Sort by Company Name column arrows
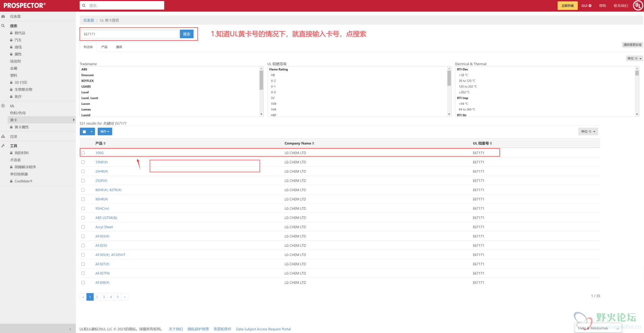The image size is (644, 333). (x=313, y=143)
